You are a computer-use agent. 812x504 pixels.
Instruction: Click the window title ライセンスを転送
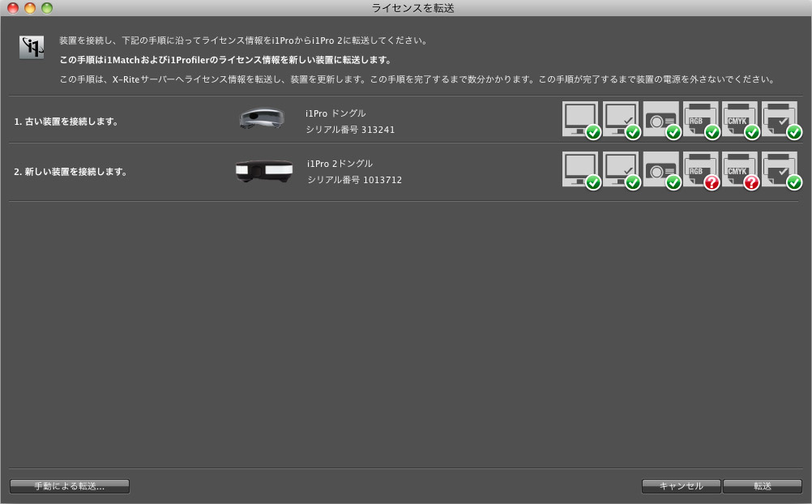412,8
